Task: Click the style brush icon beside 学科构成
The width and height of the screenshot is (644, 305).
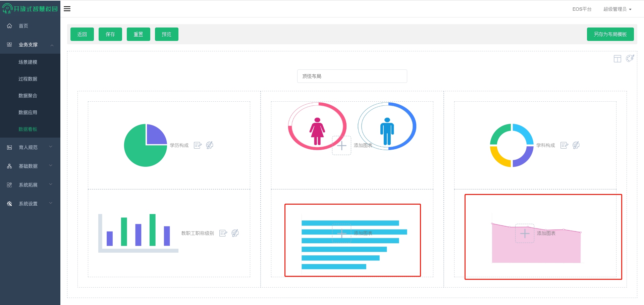Action: tap(576, 145)
